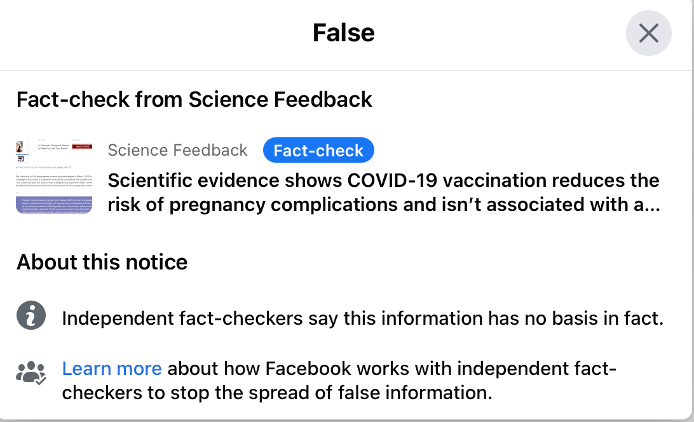694x422 pixels.
Task: Click the About this notice heading
Action: pyautogui.click(x=102, y=263)
